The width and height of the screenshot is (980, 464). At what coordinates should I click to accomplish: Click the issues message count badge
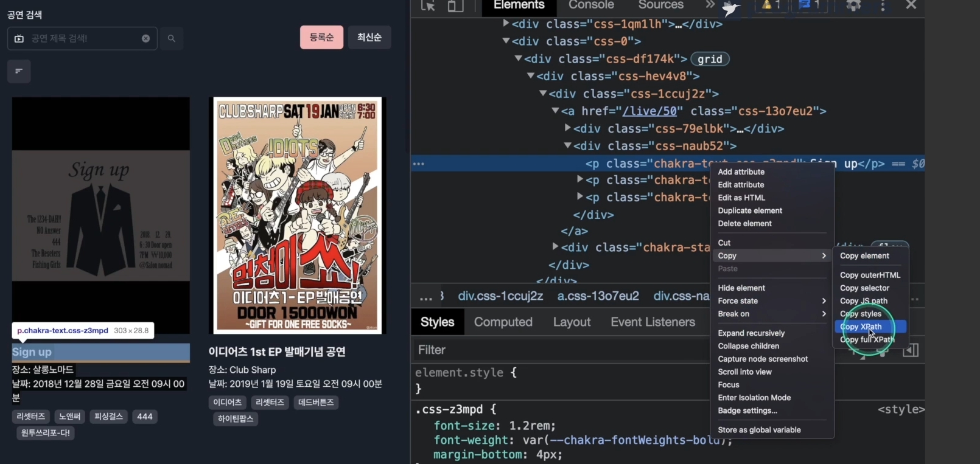pos(809,5)
